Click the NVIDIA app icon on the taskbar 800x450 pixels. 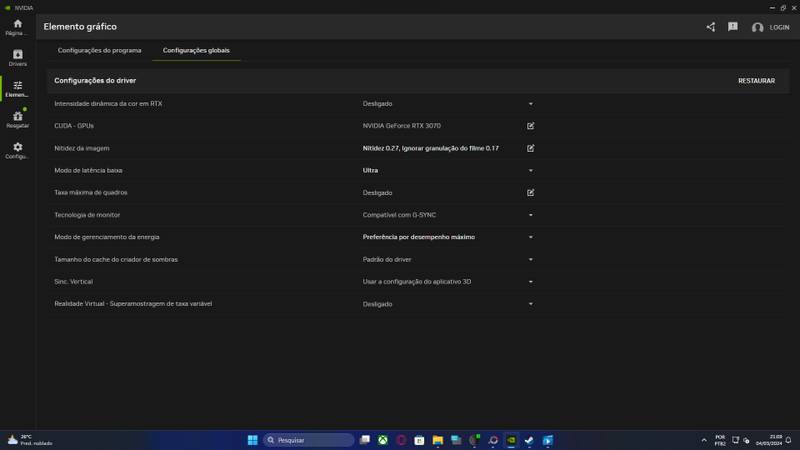pyautogui.click(x=511, y=440)
